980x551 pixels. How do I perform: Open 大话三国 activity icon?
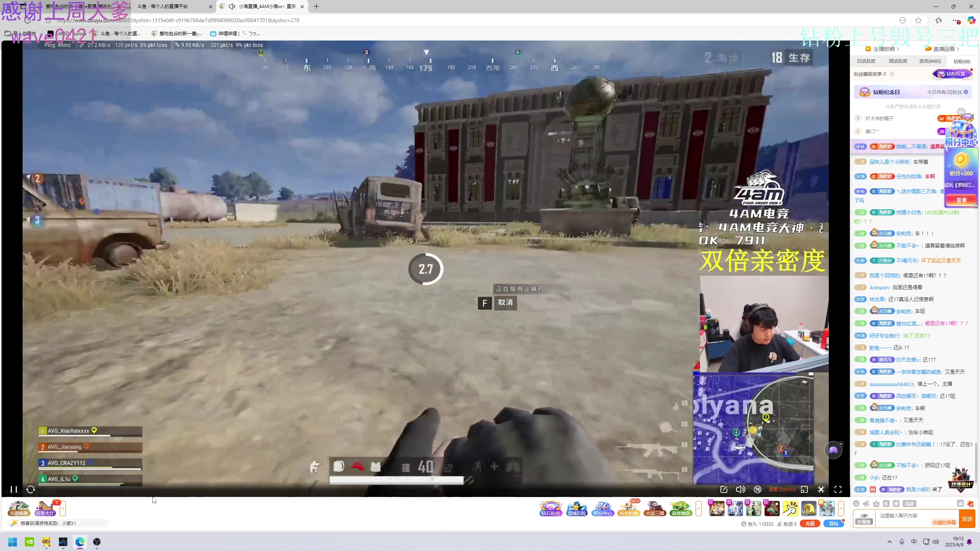point(655,509)
